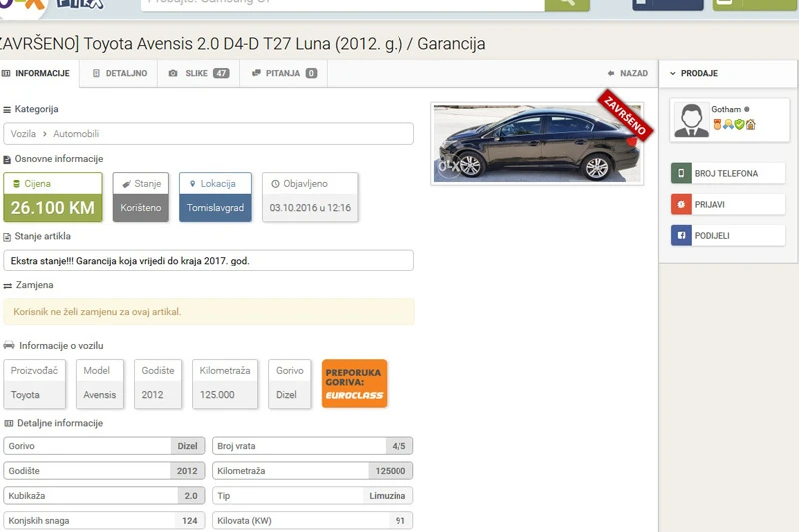Click the Kilometraža 125.000 box

[225, 384]
